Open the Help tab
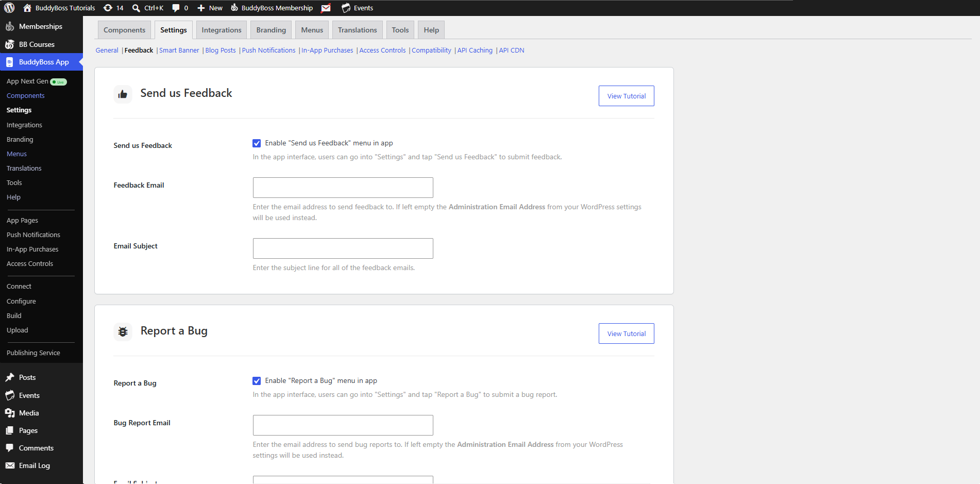This screenshot has width=980, height=484. 431,30
